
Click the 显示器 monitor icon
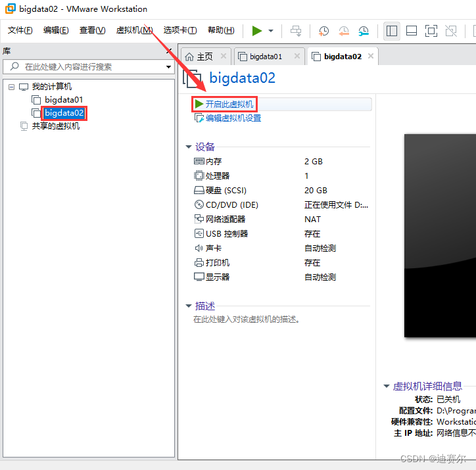click(x=199, y=277)
